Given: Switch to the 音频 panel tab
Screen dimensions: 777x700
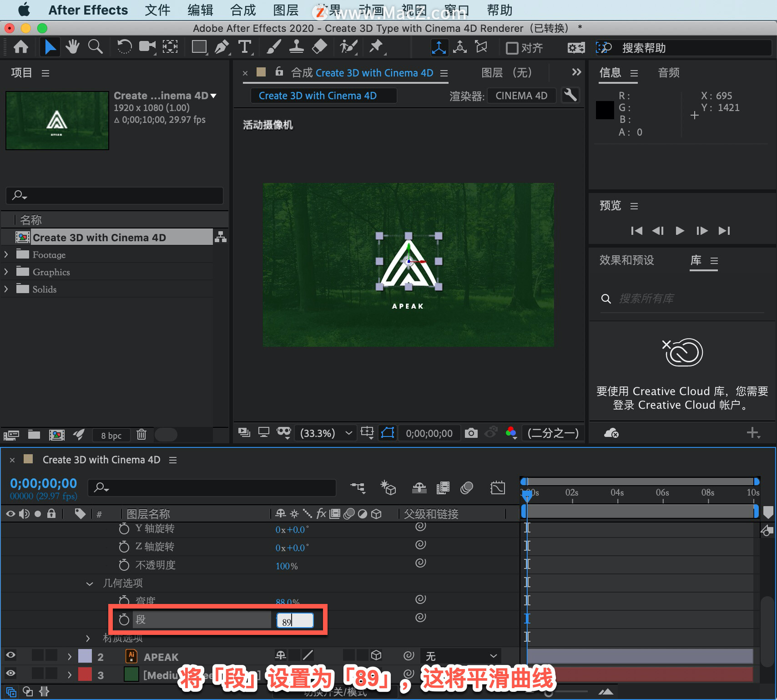Looking at the screenshot, I should coord(669,72).
